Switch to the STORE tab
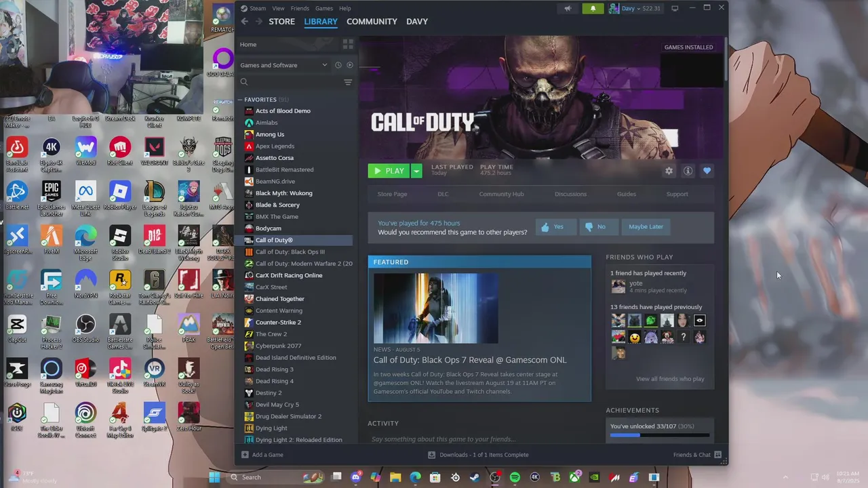Image resolution: width=868 pixels, height=488 pixels. 281,22
